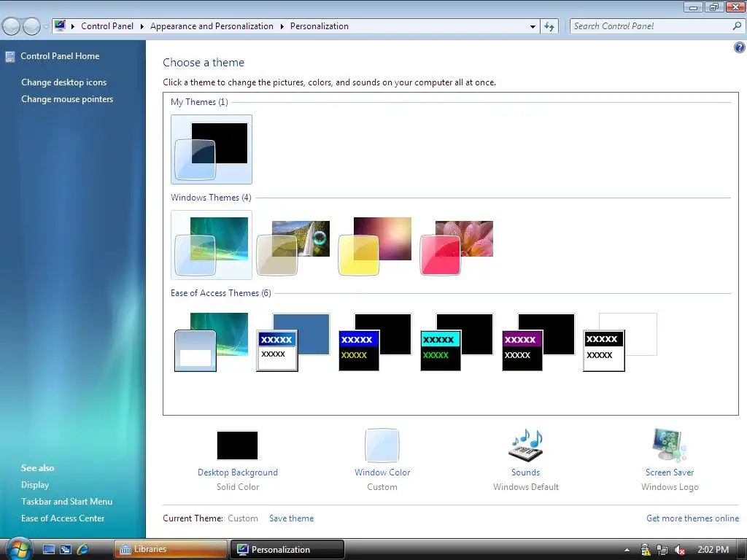747x560 pixels.
Task: Click the Window Color glass swatch icon
Action: point(382,446)
